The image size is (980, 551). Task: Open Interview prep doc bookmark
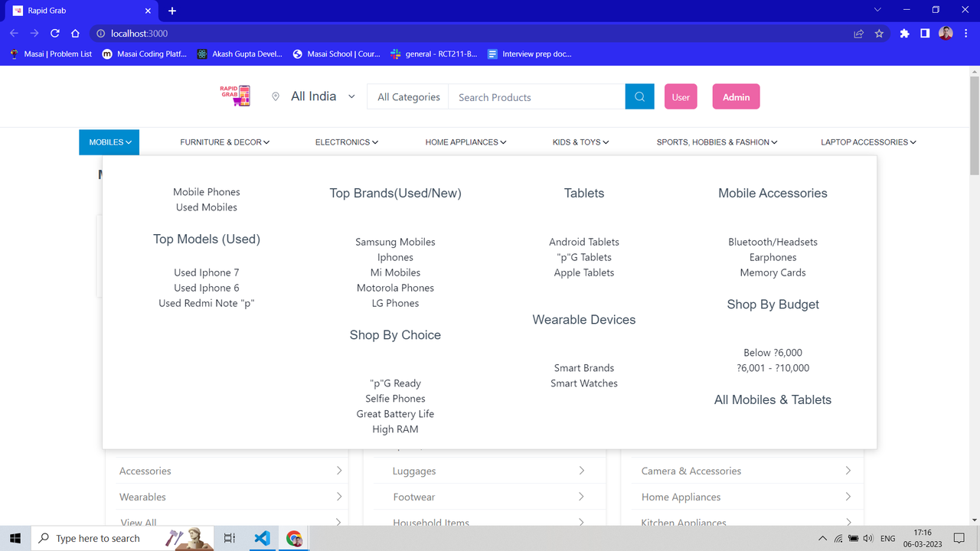530,54
